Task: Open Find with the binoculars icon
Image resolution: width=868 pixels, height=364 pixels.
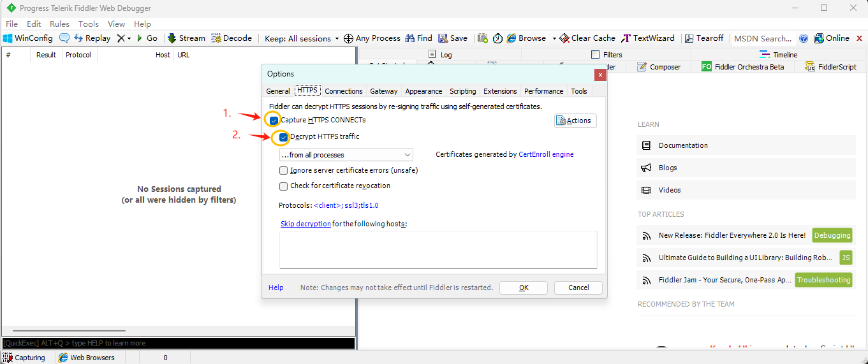Action: 418,38
